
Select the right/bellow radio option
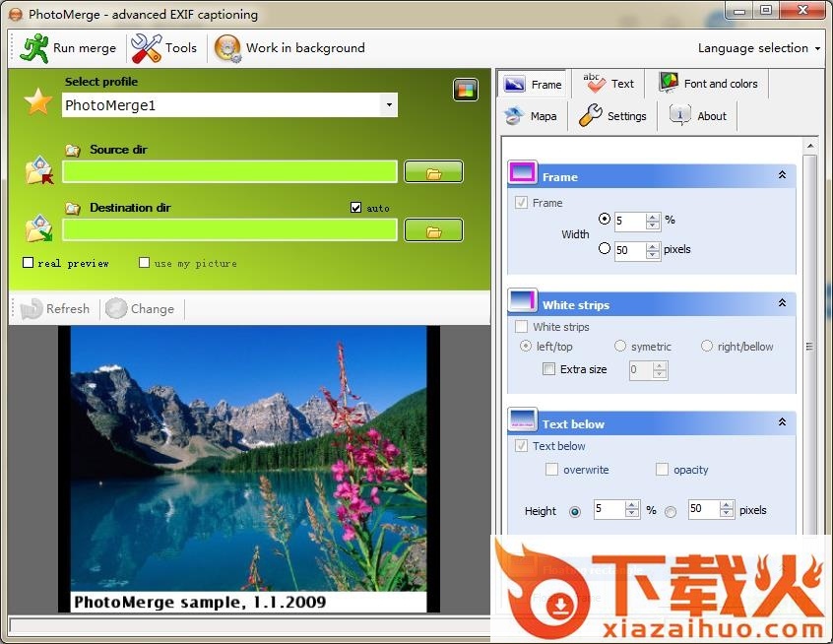707,346
